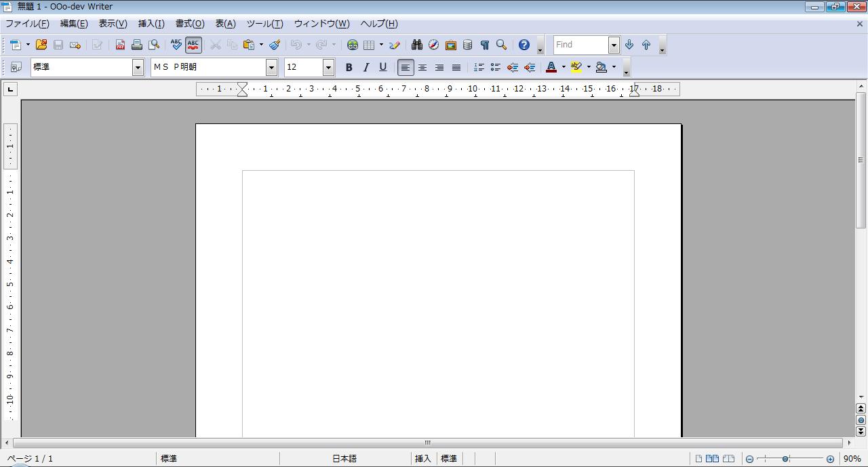This screenshot has width=868, height=467.
Task: Open the 書式(O) menu
Action: [x=190, y=24]
